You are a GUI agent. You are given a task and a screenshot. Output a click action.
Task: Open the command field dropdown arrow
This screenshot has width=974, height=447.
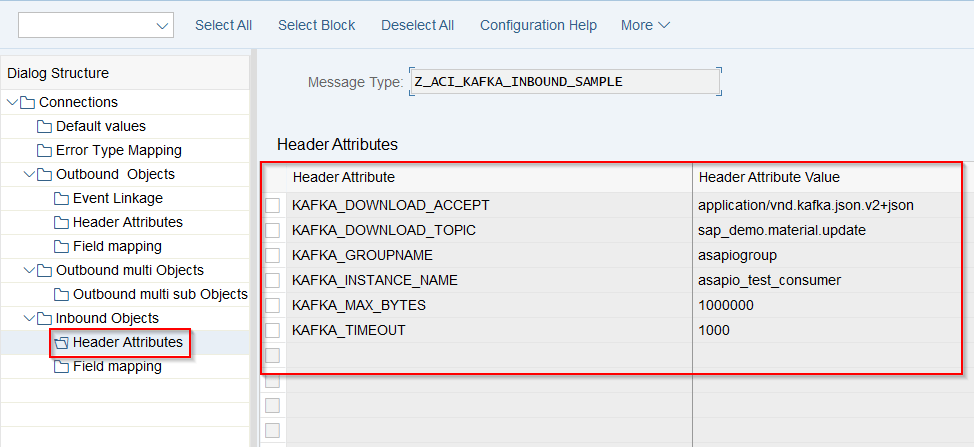click(x=162, y=26)
